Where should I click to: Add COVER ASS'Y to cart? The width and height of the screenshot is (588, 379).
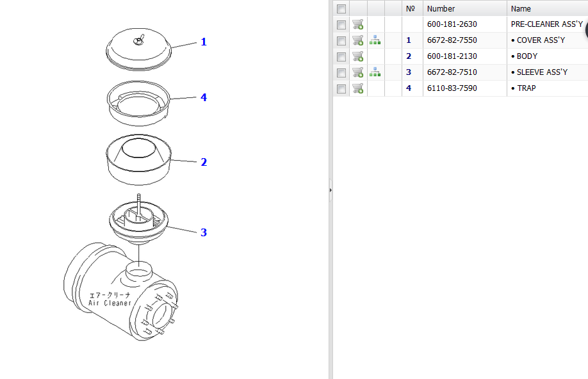coord(358,40)
